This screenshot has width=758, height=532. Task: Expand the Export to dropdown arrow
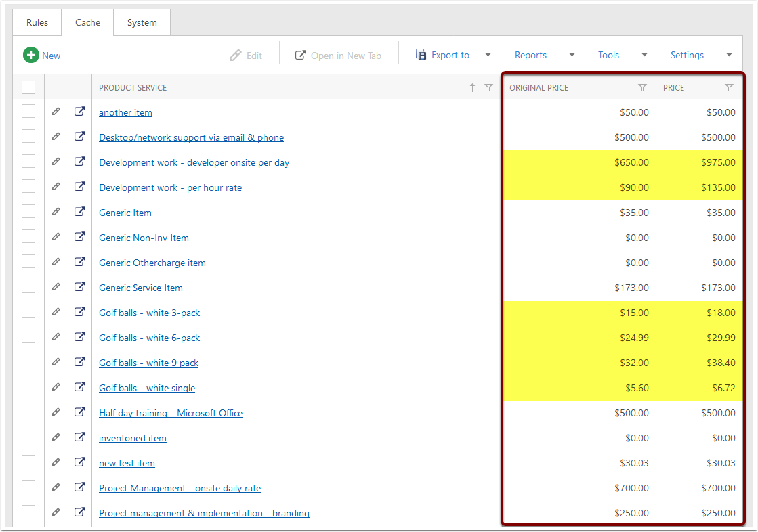pos(488,55)
